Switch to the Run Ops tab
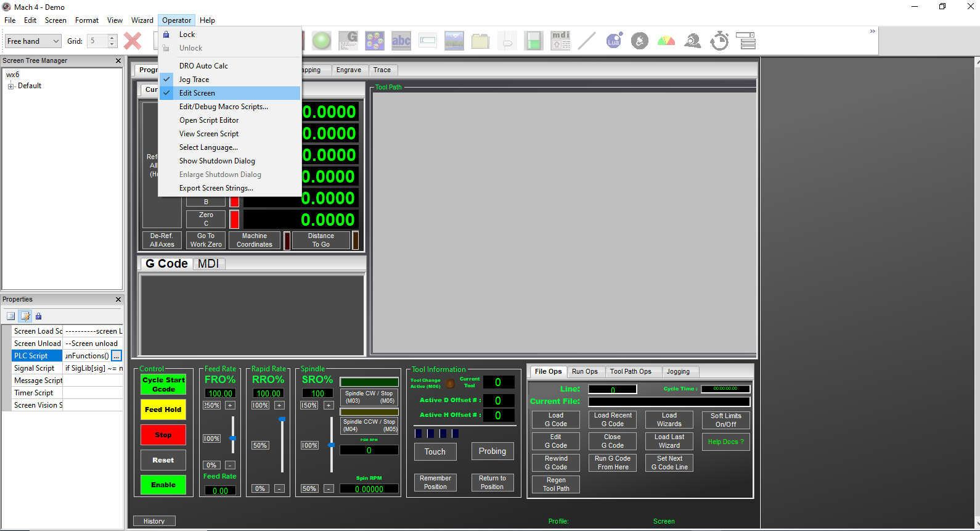 584,371
